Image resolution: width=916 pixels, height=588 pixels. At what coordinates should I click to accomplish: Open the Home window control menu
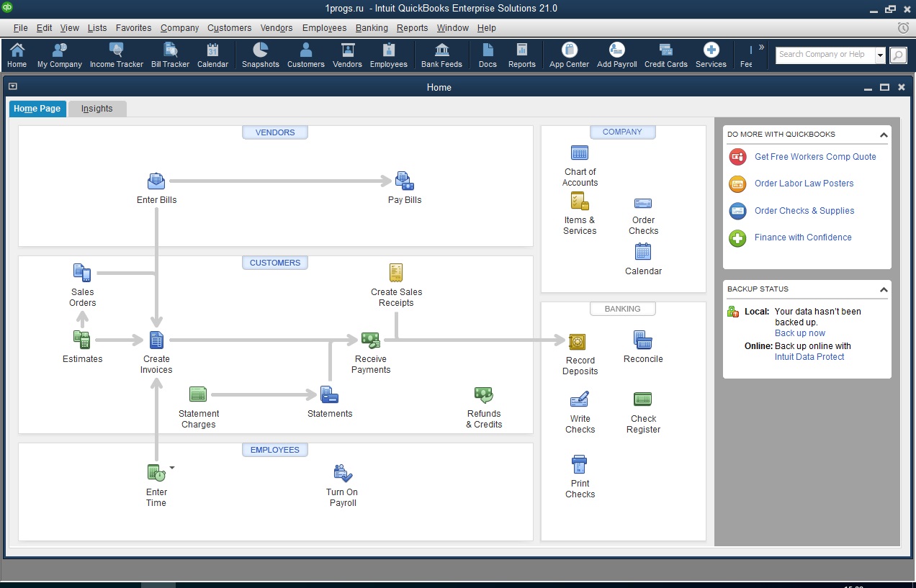(x=12, y=86)
